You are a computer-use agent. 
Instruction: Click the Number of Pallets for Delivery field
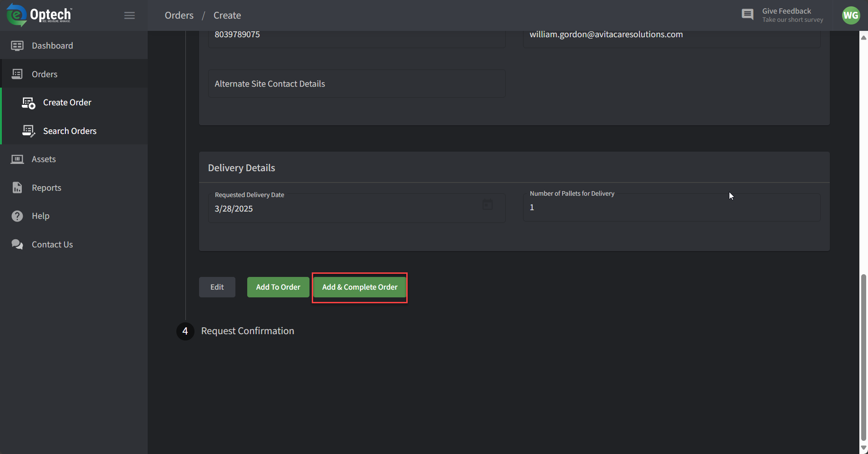pyautogui.click(x=671, y=208)
